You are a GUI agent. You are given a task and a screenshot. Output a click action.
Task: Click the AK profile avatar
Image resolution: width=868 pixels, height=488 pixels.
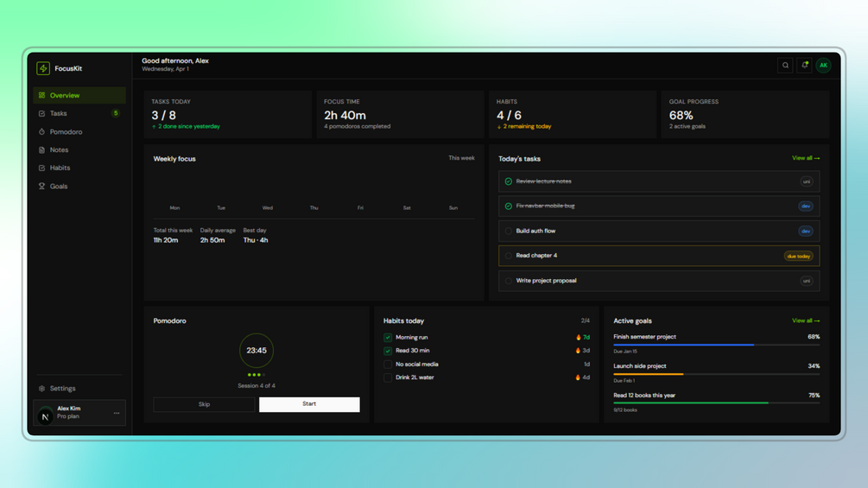(823, 66)
